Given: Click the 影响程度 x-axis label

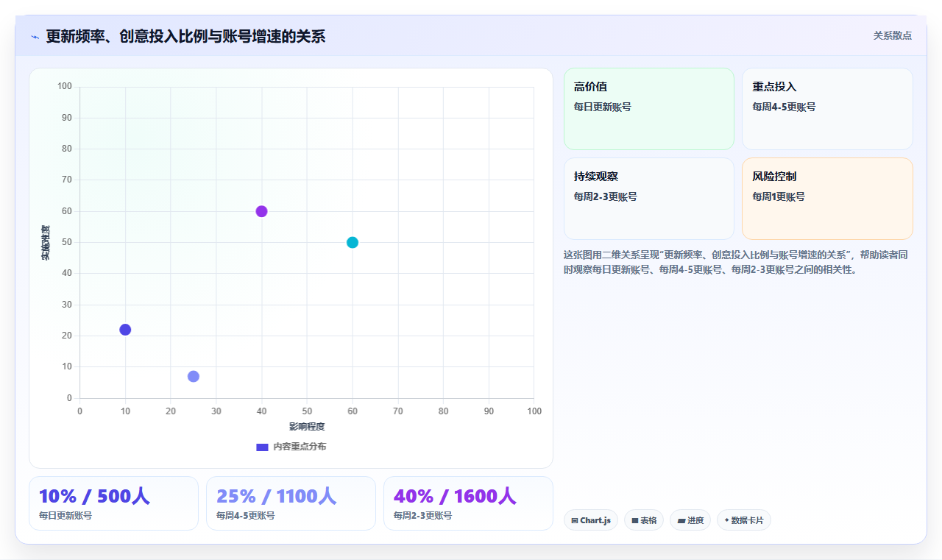Looking at the screenshot, I should 307,426.
